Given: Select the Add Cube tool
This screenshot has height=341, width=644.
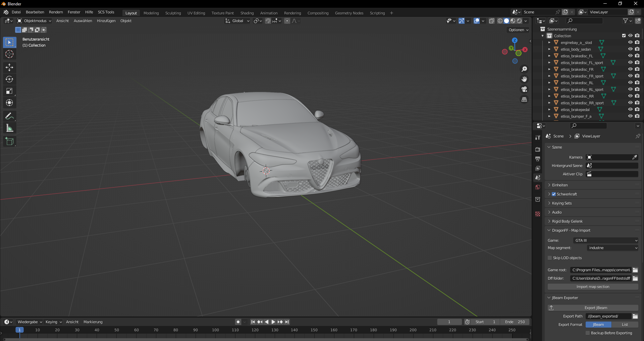Looking at the screenshot, I should [9, 141].
